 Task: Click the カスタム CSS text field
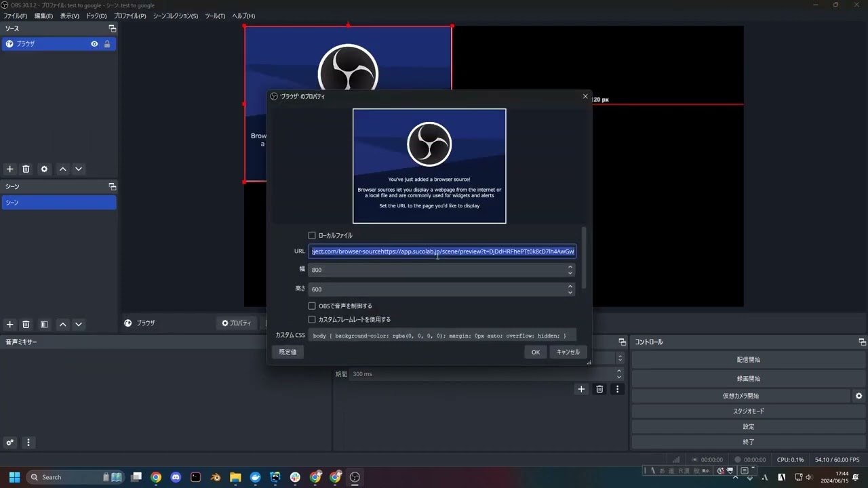click(442, 335)
